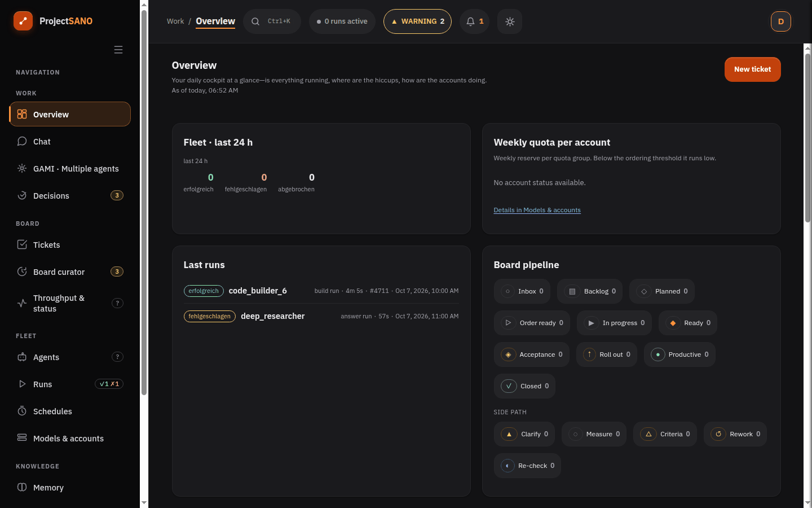This screenshot has width=812, height=508.
Task: Follow the Details in Models & accounts link
Action: pyautogui.click(x=537, y=210)
